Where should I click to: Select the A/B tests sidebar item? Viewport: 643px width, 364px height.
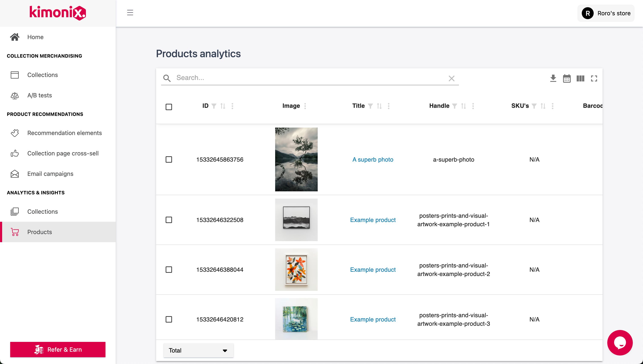40,95
